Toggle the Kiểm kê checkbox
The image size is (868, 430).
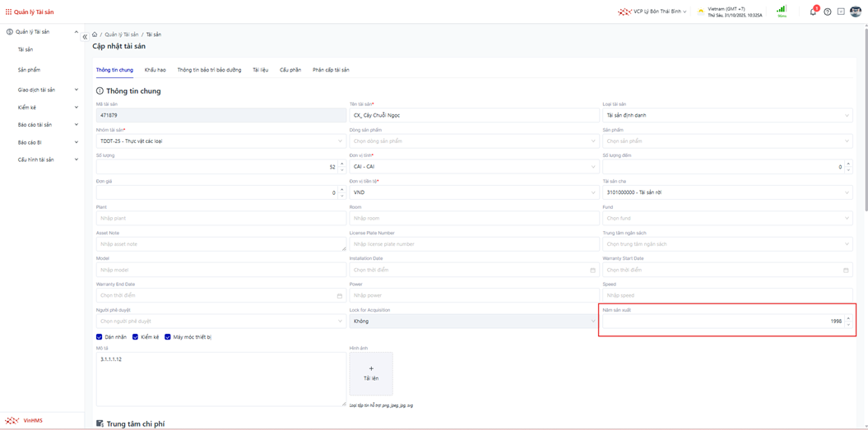(x=136, y=337)
